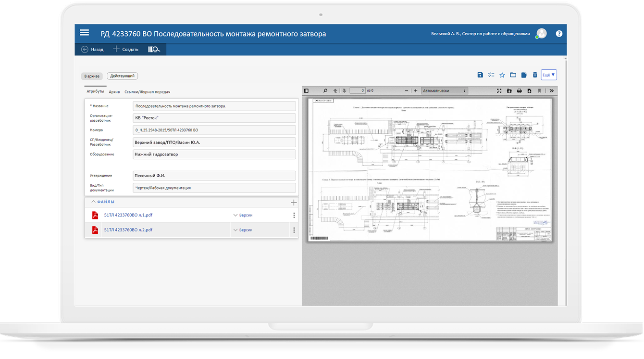This screenshot has width=644, height=359.
Task: Switch PDF viewer to fullscreen presentation mode
Action: pos(499,90)
